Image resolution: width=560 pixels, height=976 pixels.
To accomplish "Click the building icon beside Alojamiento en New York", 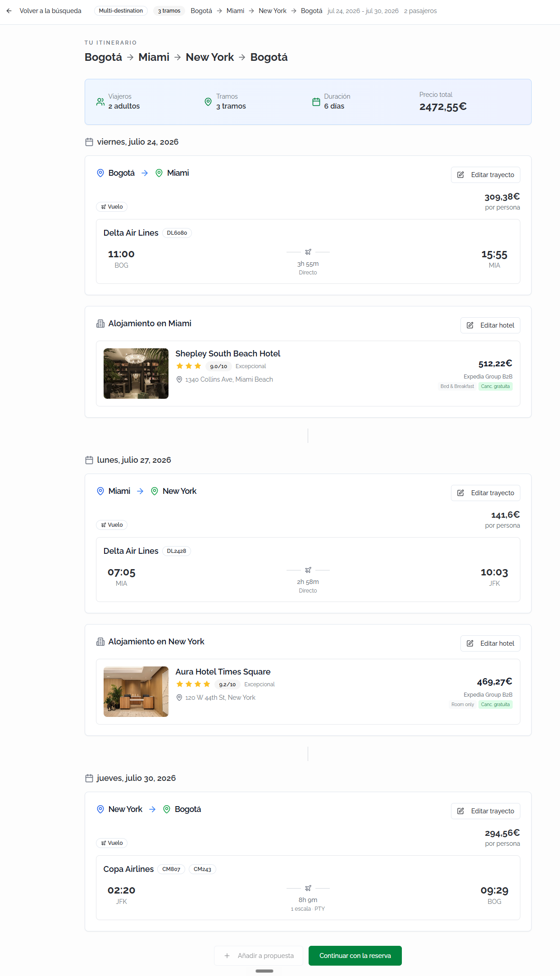I will point(100,642).
